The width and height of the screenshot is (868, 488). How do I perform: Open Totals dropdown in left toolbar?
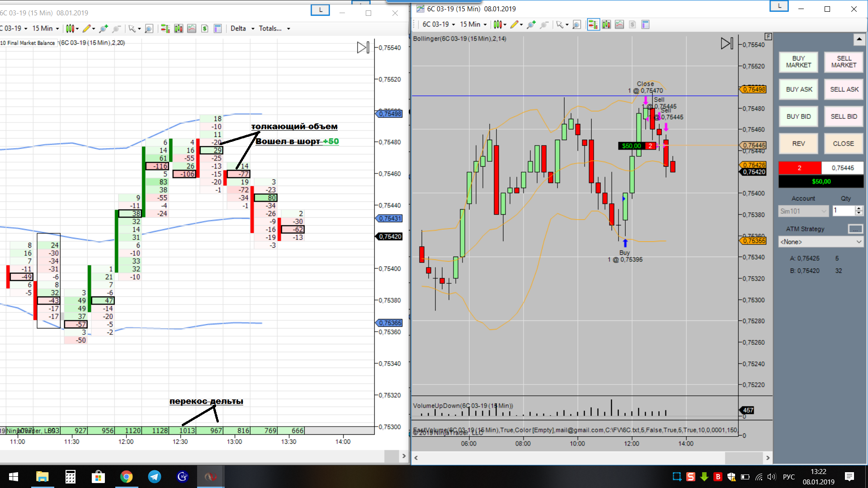tap(274, 28)
